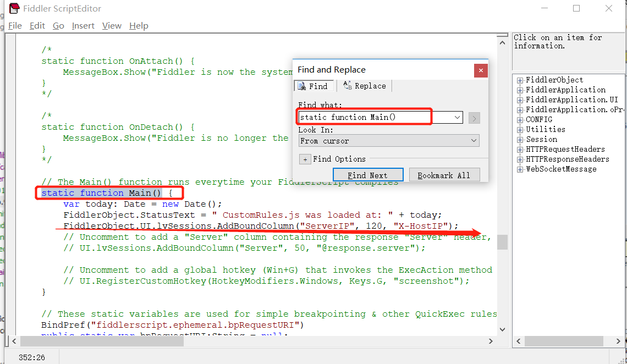Viewport: 627px width, 364px height.
Task: Click the Fiddler ScriptEditor app icon
Action: [x=14, y=8]
